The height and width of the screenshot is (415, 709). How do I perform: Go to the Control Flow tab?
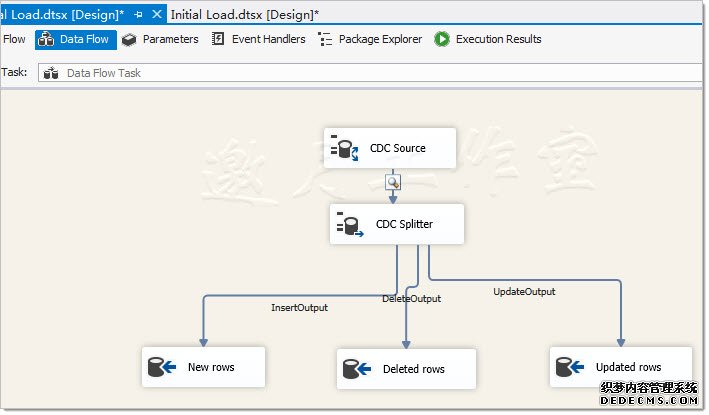click(14, 39)
